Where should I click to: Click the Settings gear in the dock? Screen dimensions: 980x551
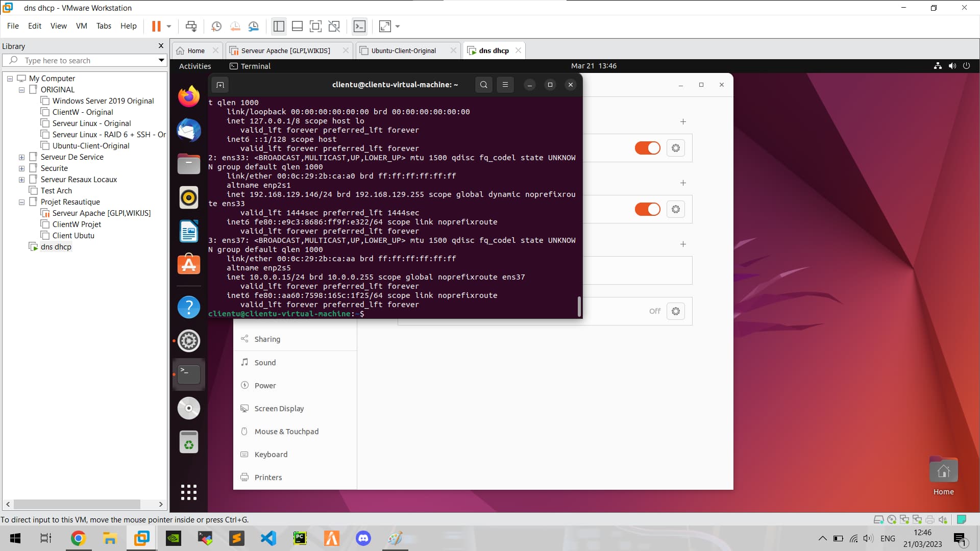pyautogui.click(x=189, y=341)
